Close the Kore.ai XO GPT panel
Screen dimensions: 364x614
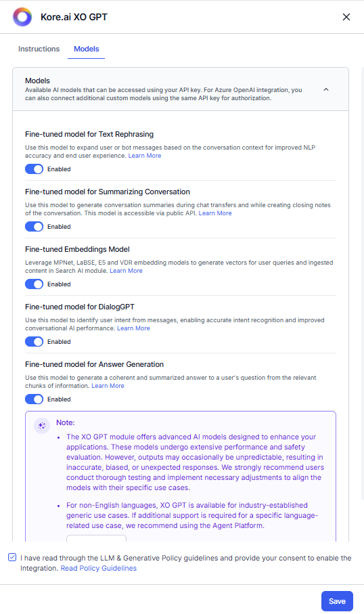click(346, 17)
